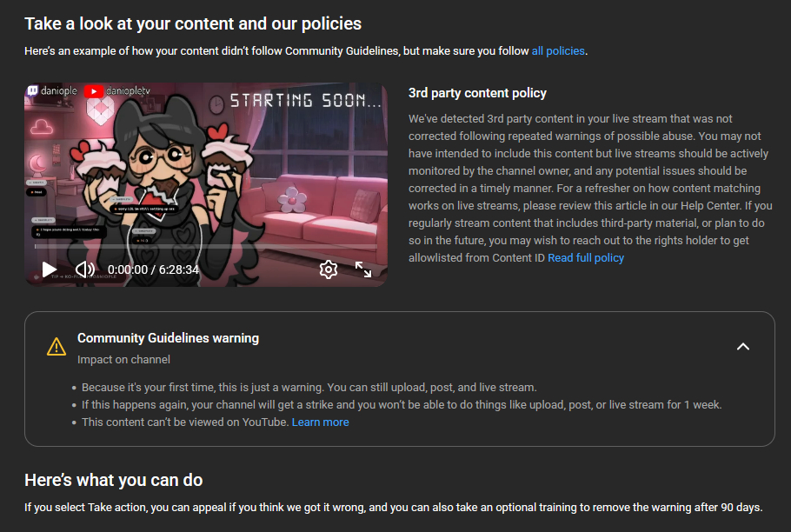Open the Read full policy link
Screen dimensions: 791x532
pos(586,257)
